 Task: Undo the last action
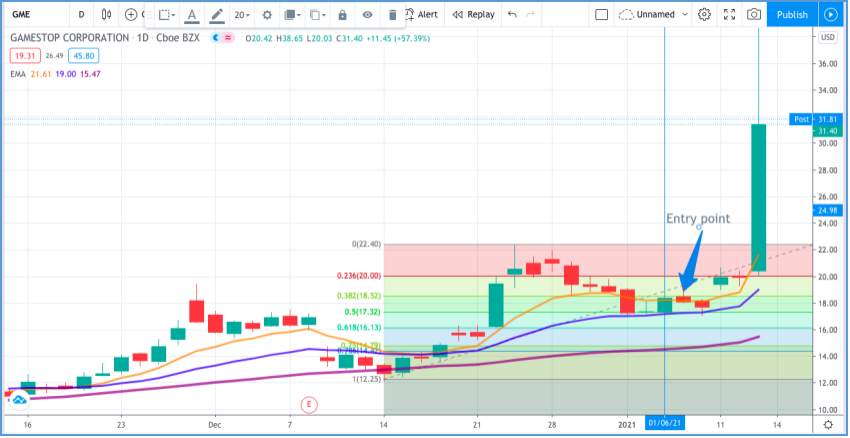pyautogui.click(x=512, y=15)
